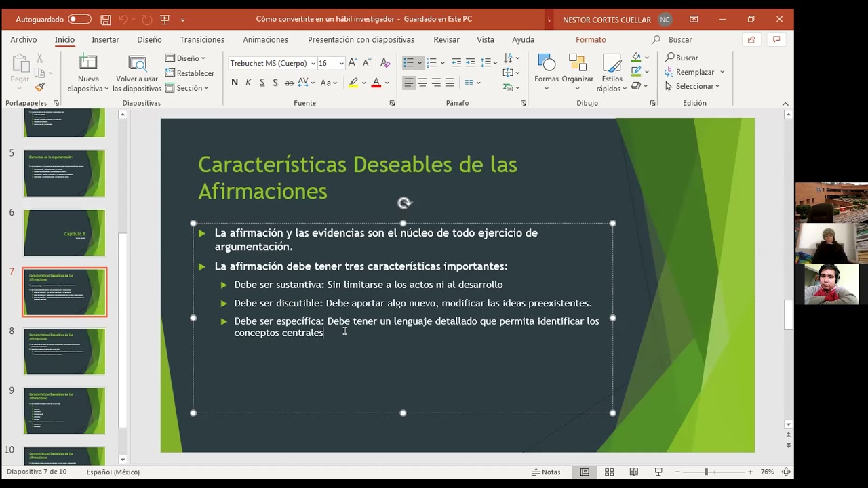Start slideshow from status bar
Image resolution: width=868 pixels, height=488 pixels.
pos(658,472)
